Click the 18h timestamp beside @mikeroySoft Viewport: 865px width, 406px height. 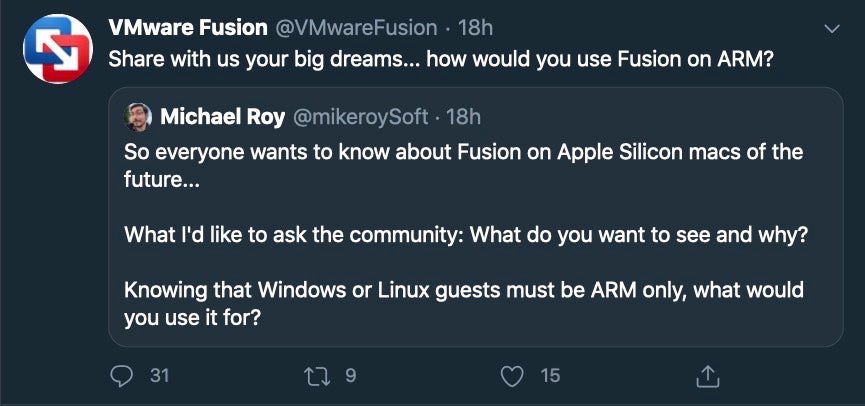pos(463,117)
